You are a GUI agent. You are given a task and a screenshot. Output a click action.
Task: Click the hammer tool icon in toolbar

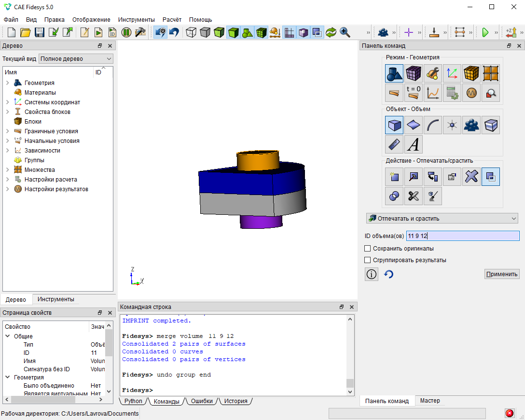pos(140,32)
